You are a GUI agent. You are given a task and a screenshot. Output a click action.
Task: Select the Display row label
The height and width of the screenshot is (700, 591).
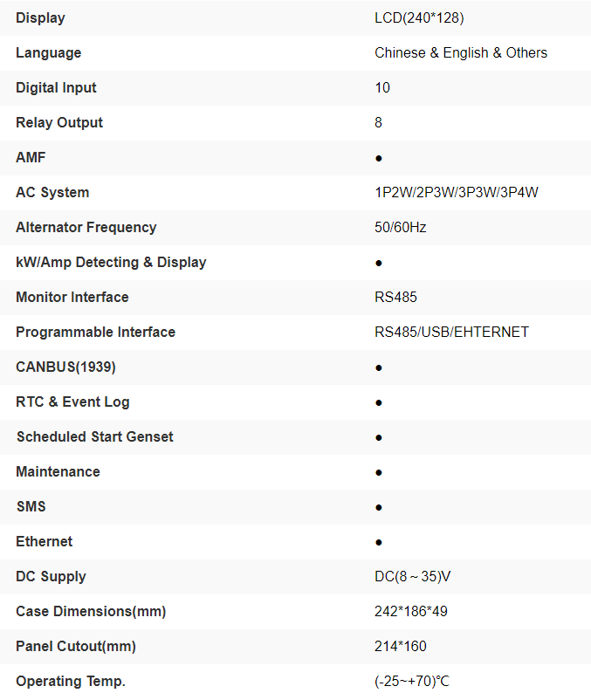pos(40,17)
